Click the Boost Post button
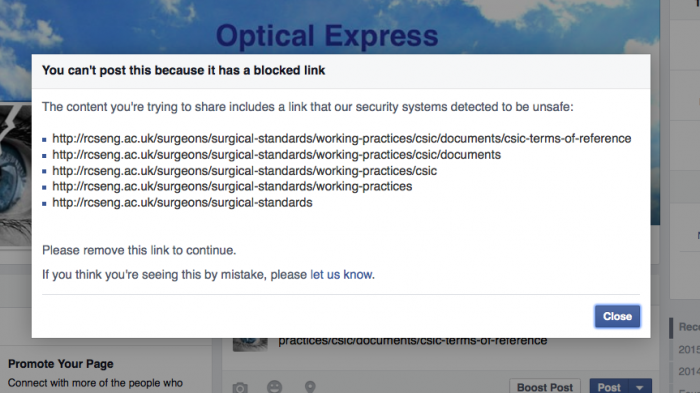 point(545,387)
